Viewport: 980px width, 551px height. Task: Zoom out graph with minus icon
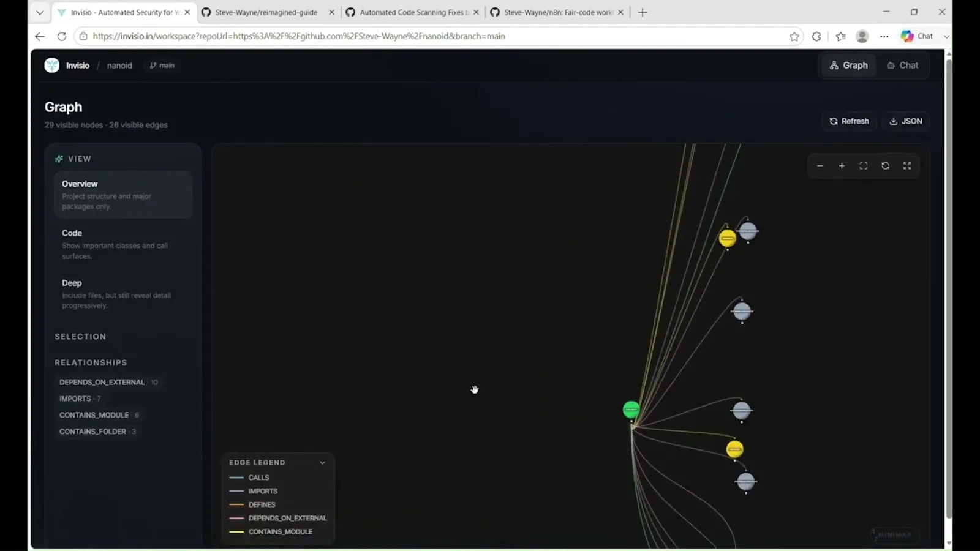(820, 166)
